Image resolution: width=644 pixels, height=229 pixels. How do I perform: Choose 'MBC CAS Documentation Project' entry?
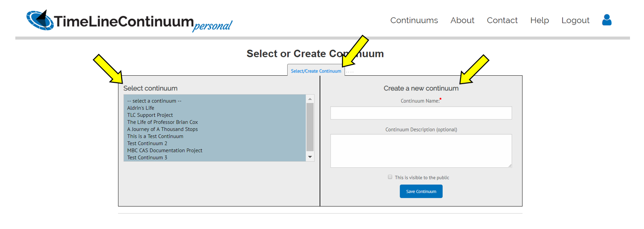point(165,151)
